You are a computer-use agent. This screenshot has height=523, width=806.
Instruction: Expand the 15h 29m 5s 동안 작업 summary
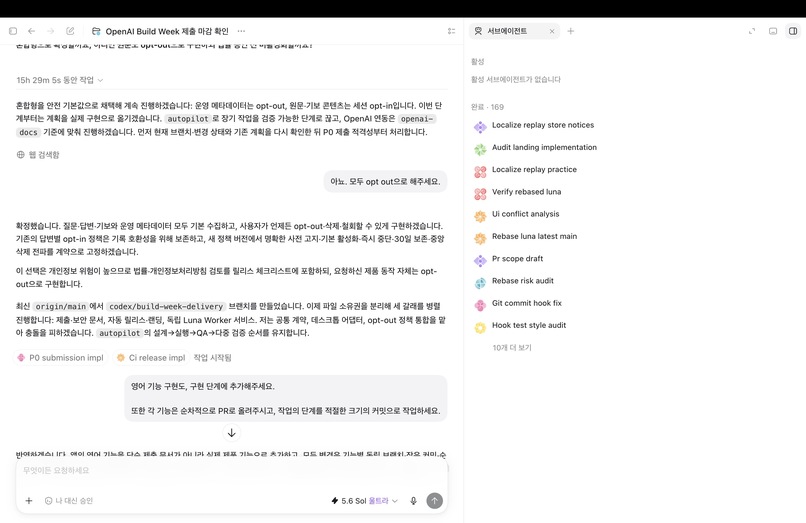(60, 80)
